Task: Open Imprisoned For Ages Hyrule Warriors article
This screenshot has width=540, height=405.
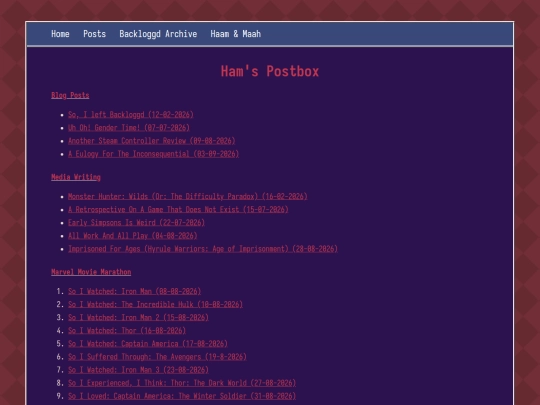Action: pyautogui.click(x=203, y=249)
